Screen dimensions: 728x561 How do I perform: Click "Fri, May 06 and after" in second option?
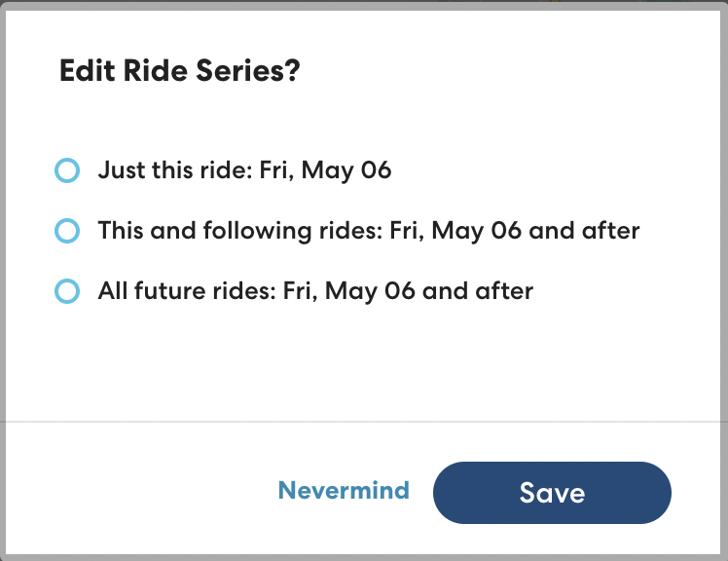[515, 231]
